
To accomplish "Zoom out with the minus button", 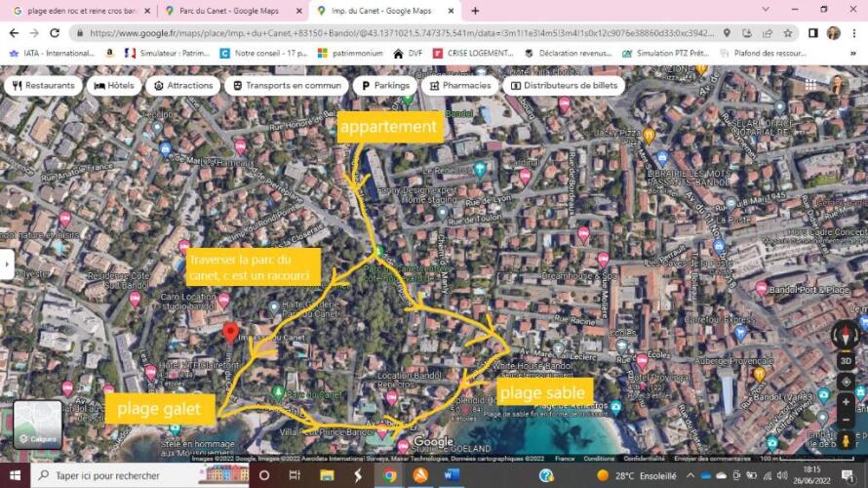I will (x=846, y=420).
